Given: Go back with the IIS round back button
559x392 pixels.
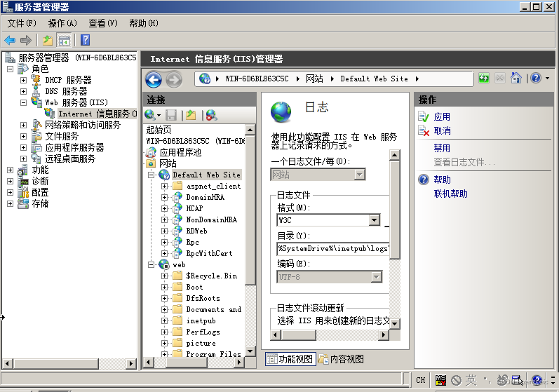Looking at the screenshot, I should click(x=154, y=79).
